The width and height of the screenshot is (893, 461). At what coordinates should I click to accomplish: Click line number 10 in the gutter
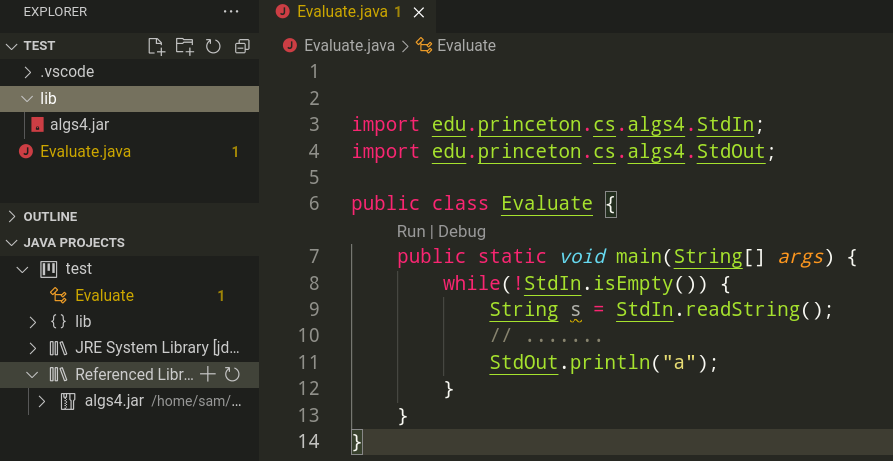(x=309, y=336)
